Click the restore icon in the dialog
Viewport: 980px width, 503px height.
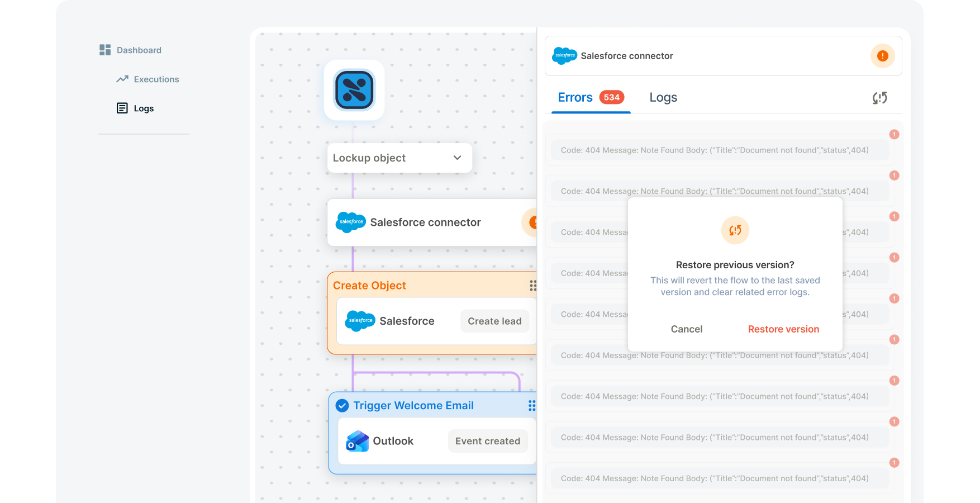click(x=735, y=230)
